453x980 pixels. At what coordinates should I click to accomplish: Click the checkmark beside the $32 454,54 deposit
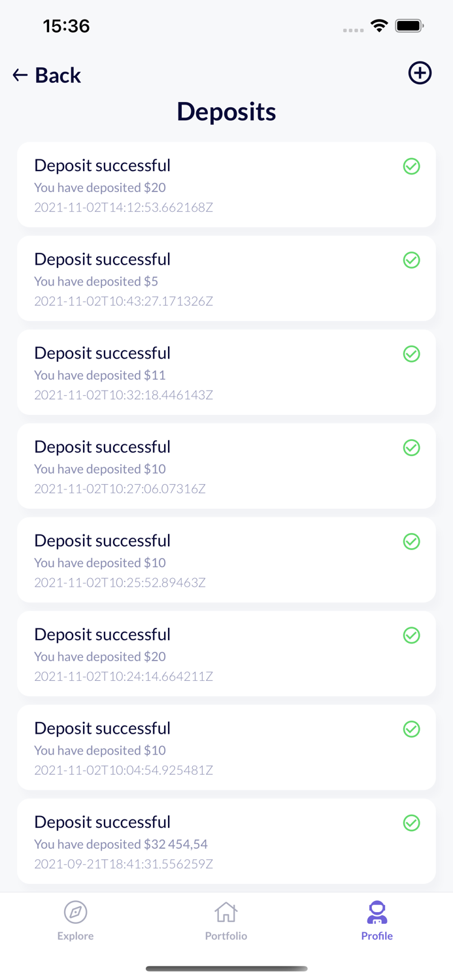(x=412, y=823)
